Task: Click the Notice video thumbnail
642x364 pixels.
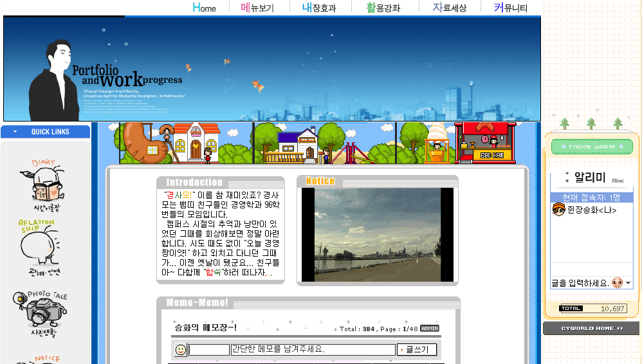Action: [377, 234]
